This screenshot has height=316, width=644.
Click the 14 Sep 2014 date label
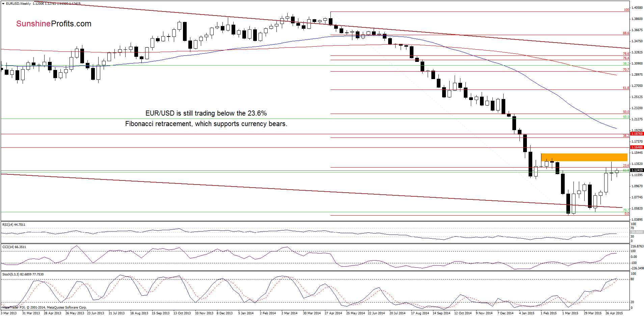pyautogui.click(x=441, y=313)
